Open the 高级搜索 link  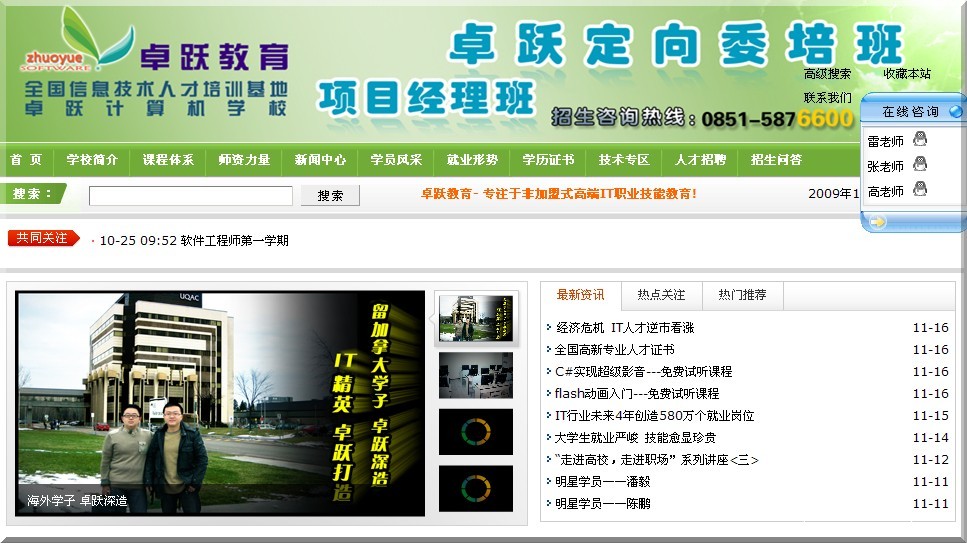[827, 74]
